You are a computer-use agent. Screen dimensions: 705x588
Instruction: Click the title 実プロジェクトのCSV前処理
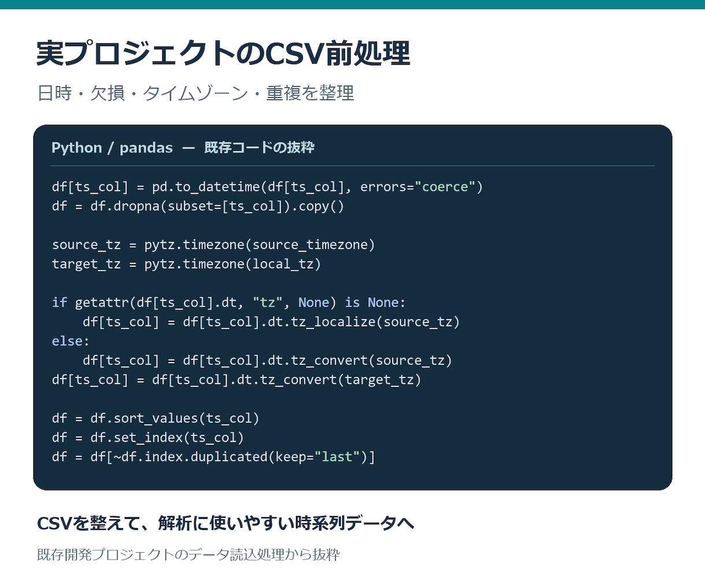[223, 53]
